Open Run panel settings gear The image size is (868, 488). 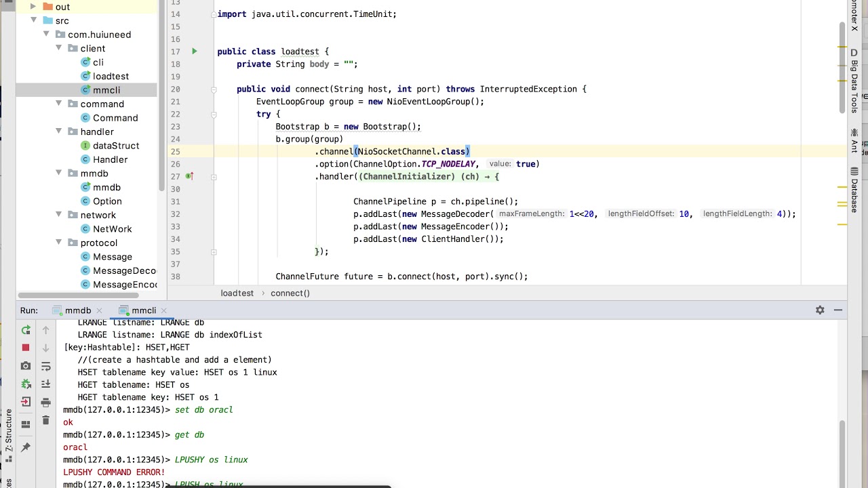820,310
